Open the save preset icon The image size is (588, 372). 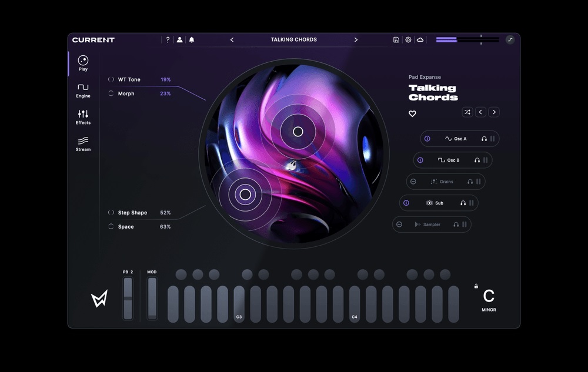[x=396, y=39]
